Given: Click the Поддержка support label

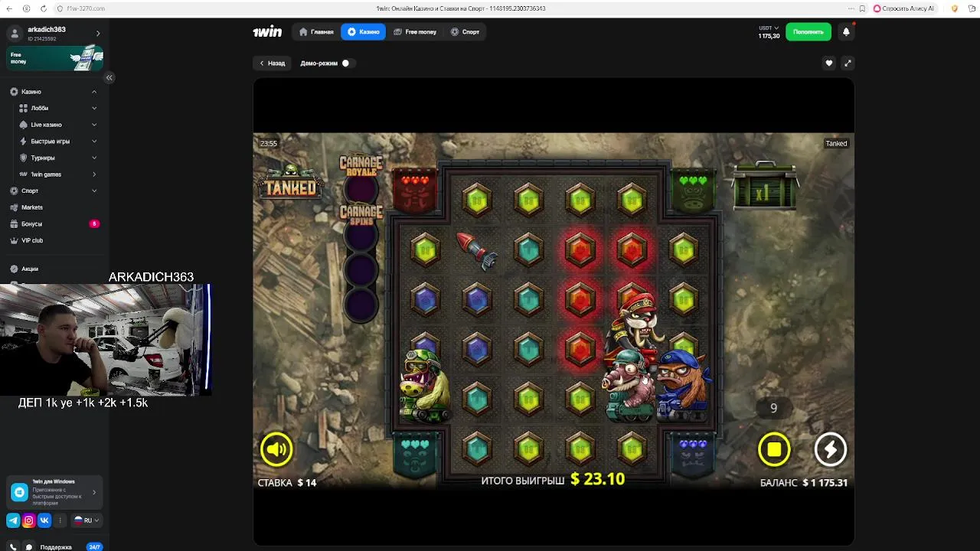Looking at the screenshot, I should pyautogui.click(x=56, y=547).
